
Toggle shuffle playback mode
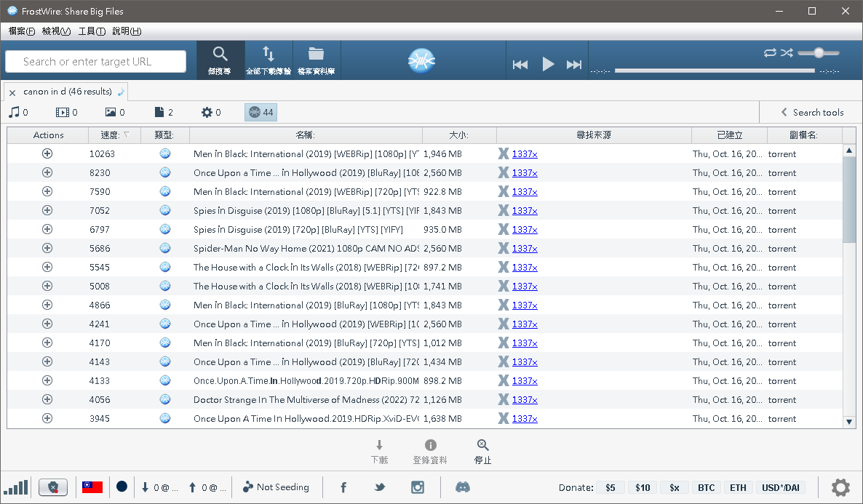click(787, 52)
